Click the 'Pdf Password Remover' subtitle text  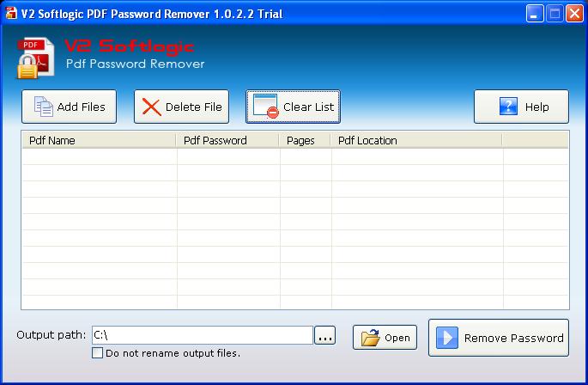(x=135, y=64)
